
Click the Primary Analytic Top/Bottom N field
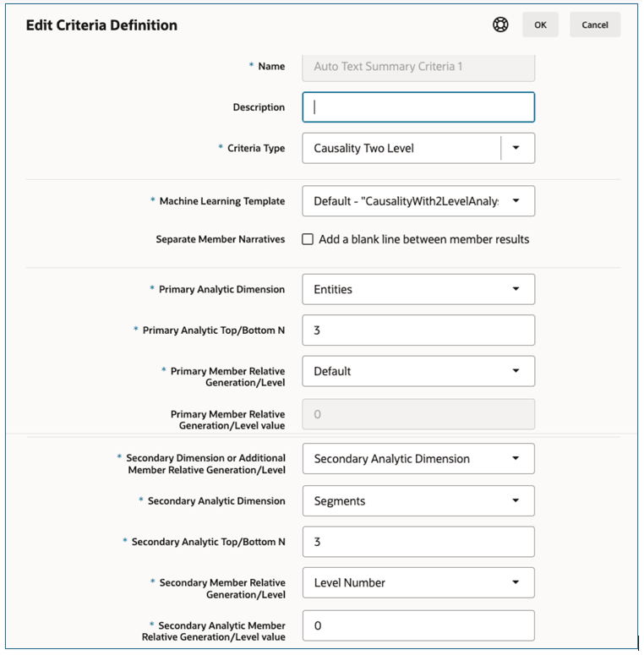coord(418,330)
